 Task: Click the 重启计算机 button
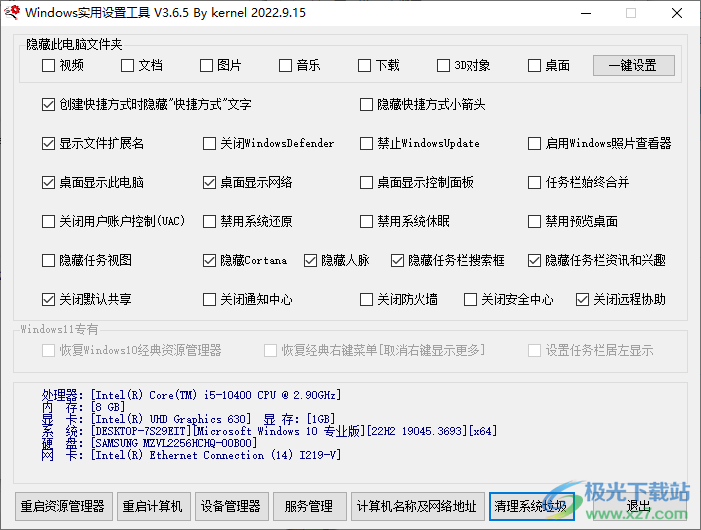tap(154, 506)
